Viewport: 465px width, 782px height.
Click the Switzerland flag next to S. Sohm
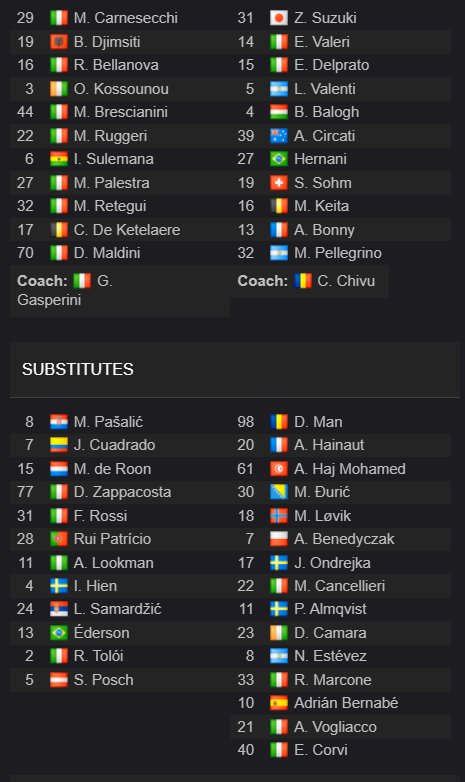pos(278,183)
